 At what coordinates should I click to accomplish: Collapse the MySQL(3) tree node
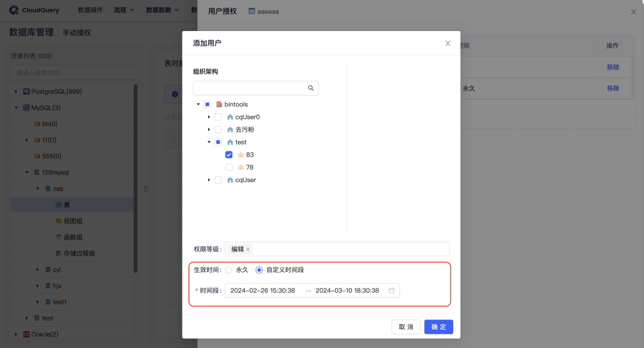(x=16, y=108)
